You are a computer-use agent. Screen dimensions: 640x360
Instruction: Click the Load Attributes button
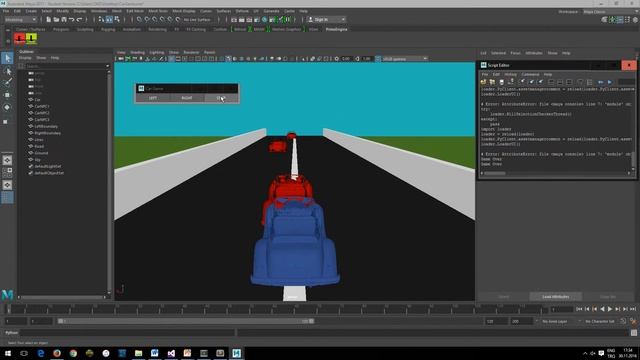pos(556,297)
